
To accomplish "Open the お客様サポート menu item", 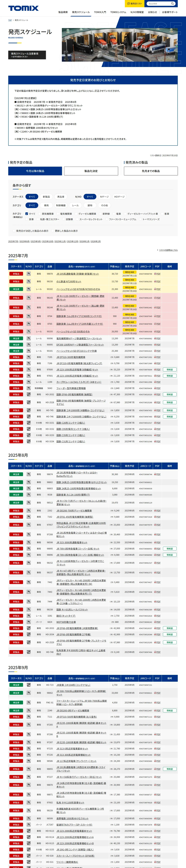I will click(170, 12).
